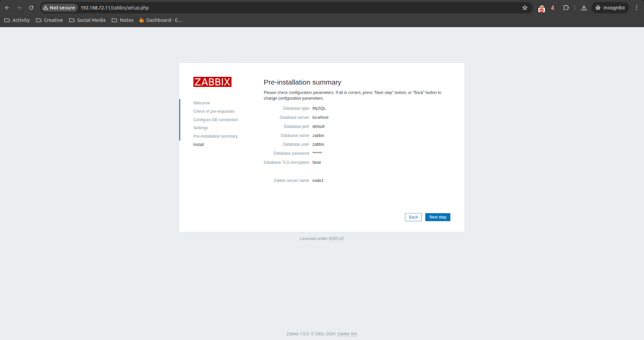Open the Creative bookmarks folder
The image size is (644, 340).
pyautogui.click(x=50, y=20)
